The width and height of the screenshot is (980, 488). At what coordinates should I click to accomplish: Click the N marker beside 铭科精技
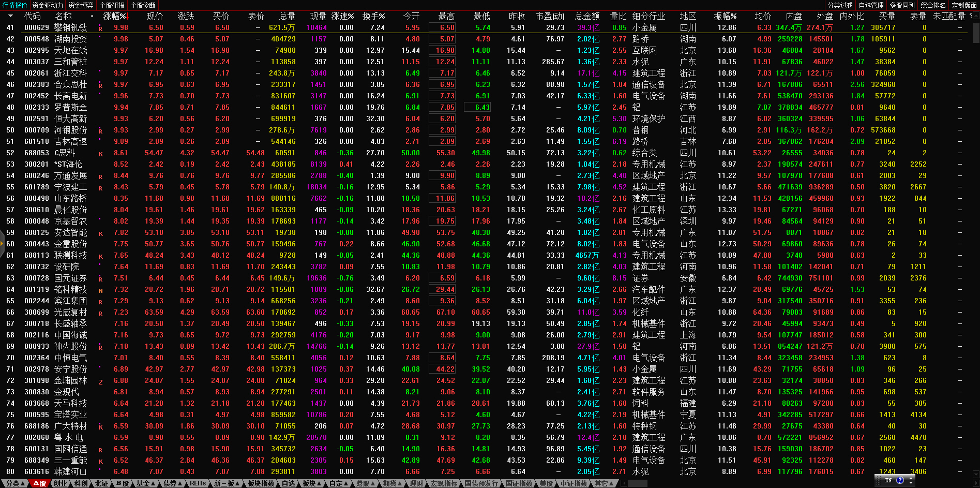[x=100, y=290]
